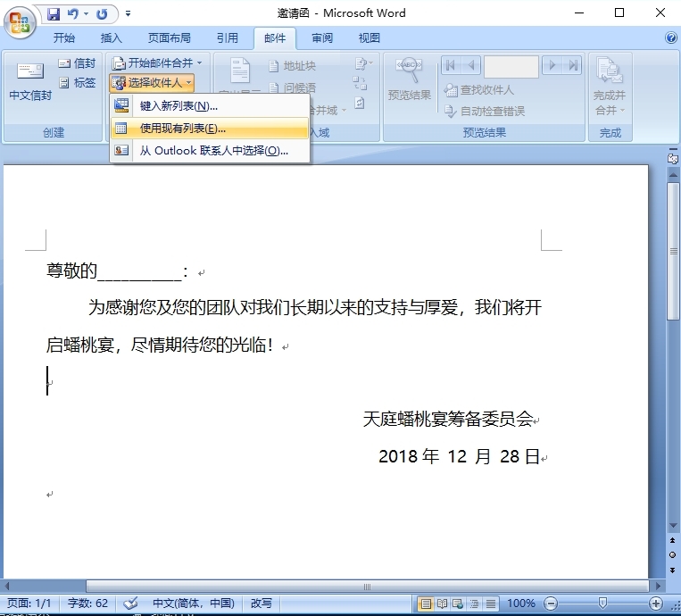Open undo history dropdown arrow
The image size is (681, 616).
86,14
